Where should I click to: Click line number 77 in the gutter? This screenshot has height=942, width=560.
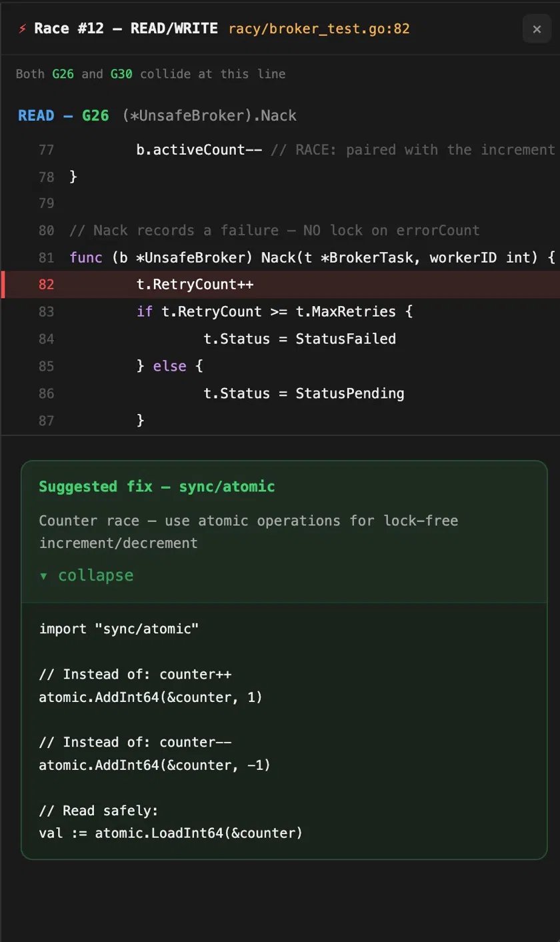coord(46,149)
